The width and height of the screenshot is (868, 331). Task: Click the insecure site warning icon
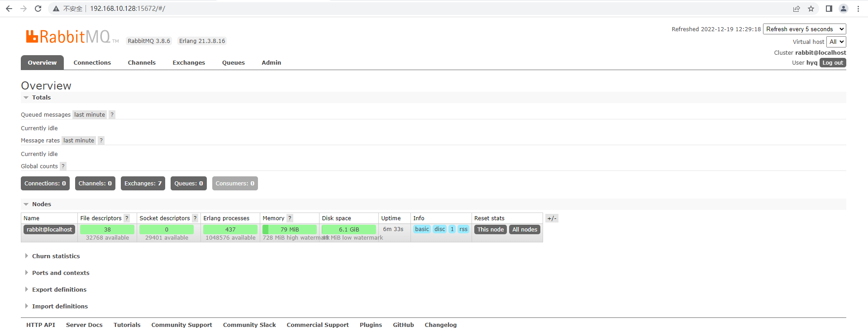(56, 9)
